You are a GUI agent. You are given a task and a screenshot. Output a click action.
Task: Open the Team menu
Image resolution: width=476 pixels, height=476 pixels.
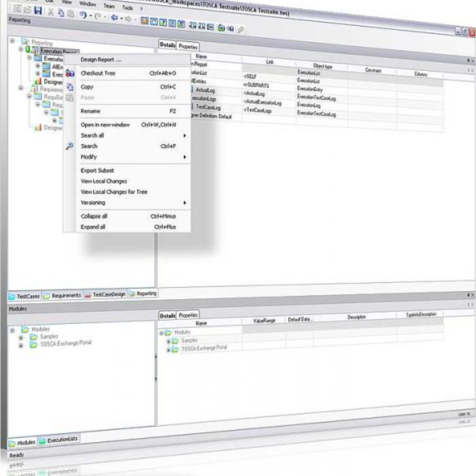point(109,6)
